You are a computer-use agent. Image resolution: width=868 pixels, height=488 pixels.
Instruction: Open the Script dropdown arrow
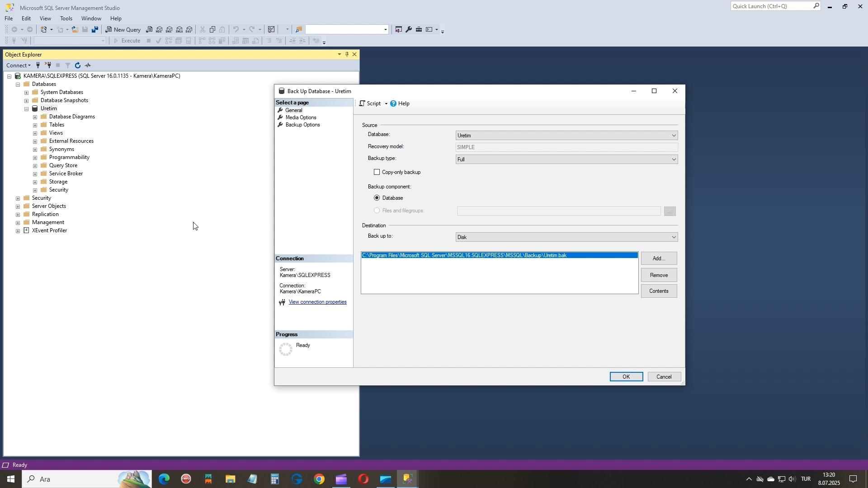tap(386, 104)
